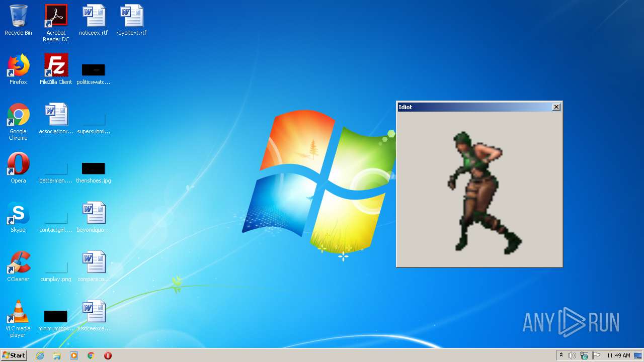Open Windows Explorer folder in taskbar
The width and height of the screenshot is (644, 362).
click(57, 355)
